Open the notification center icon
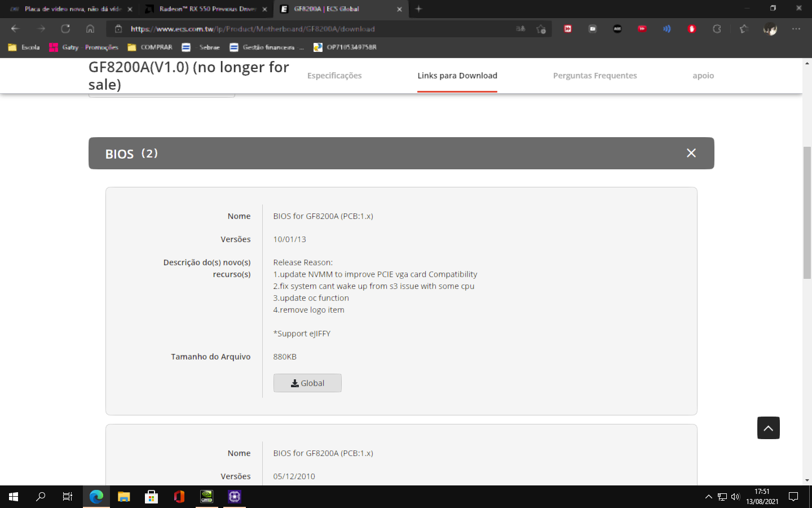The width and height of the screenshot is (812, 508). click(x=793, y=497)
